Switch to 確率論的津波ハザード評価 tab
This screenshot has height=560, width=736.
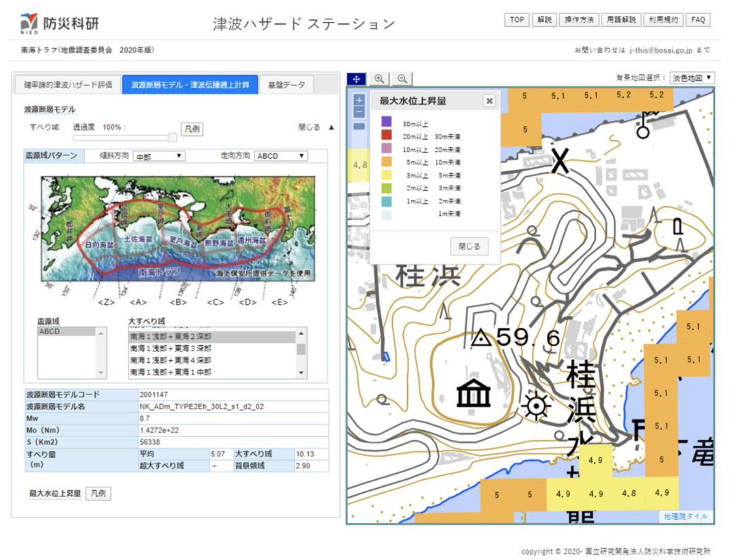tap(68, 85)
